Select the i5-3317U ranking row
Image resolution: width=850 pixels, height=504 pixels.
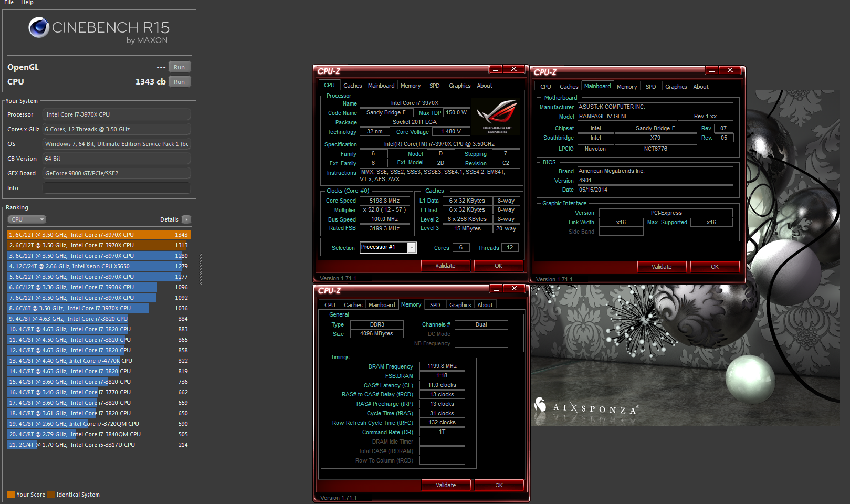[x=99, y=445]
